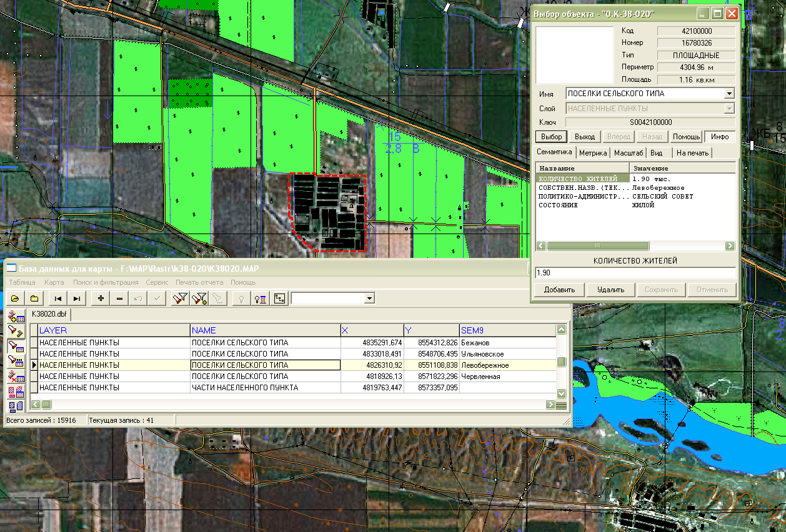Image resolution: width=786 pixels, height=532 pixels.
Task: Jump to first record in table
Action: pyautogui.click(x=57, y=298)
